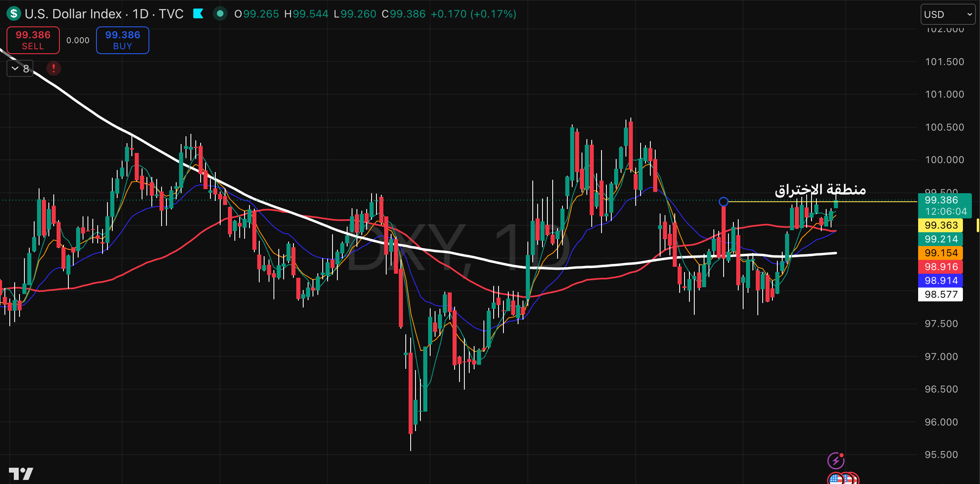
Task: Click the 95.500 price scale label
Action: coord(941,455)
